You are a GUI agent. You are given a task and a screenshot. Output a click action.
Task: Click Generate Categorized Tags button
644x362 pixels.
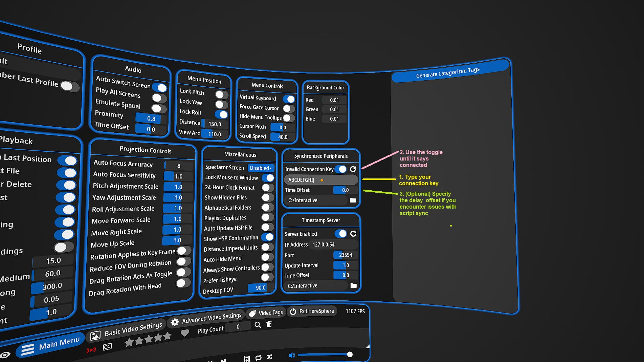pyautogui.click(x=450, y=71)
